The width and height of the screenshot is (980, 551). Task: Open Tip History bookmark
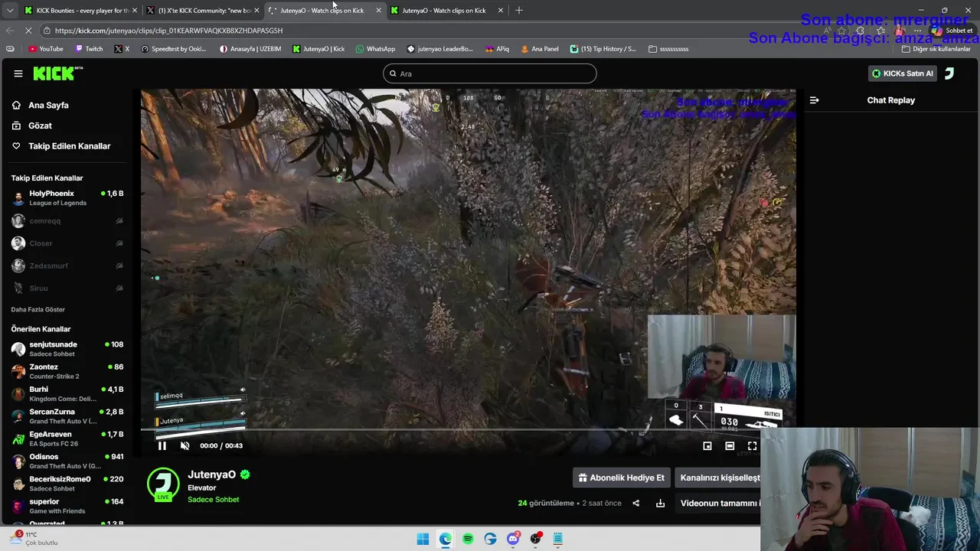[x=603, y=49]
